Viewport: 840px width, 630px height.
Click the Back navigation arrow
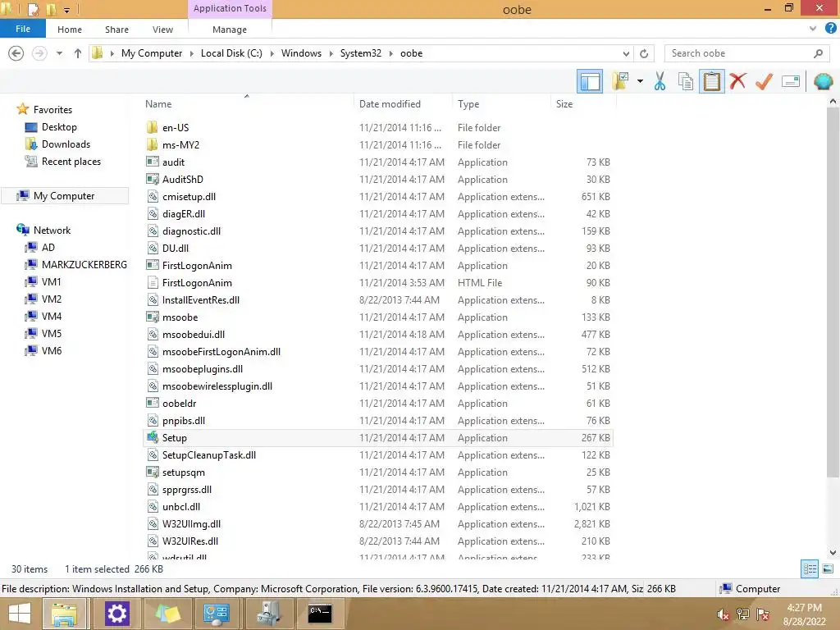coord(16,53)
